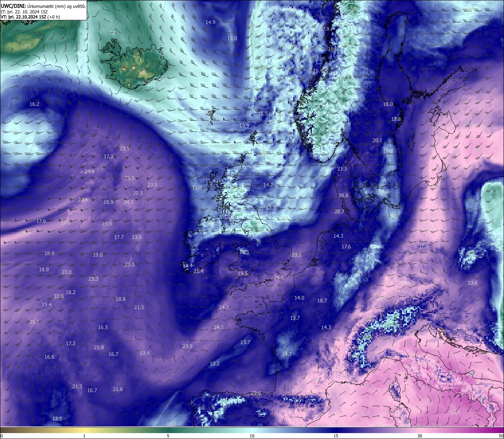Click the map value "18.2"

coord(70,292)
